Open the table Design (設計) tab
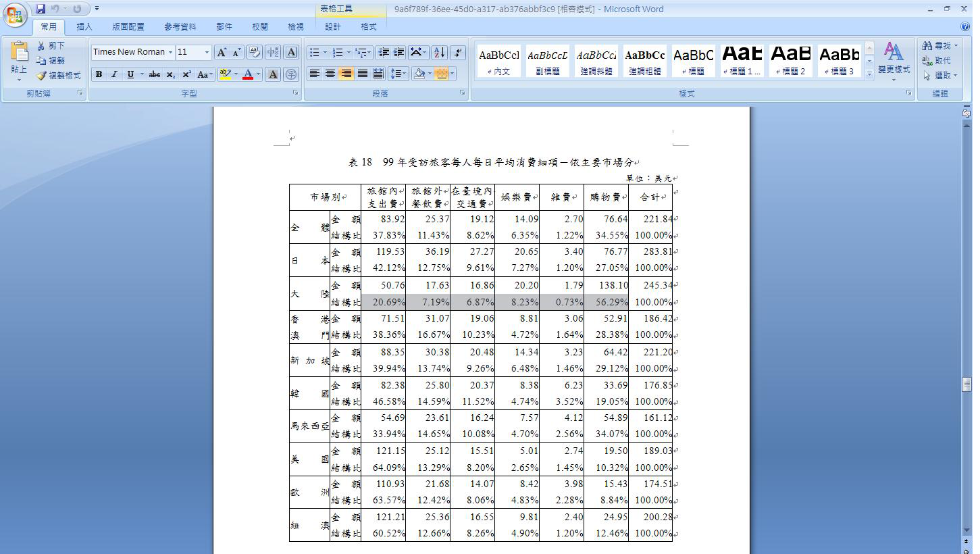The image size is (980, 554). pos(333,26)
